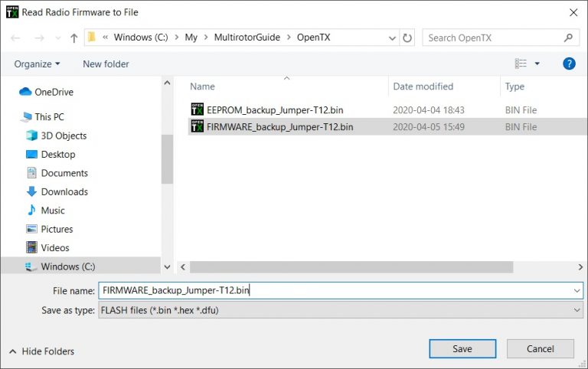Click the Music note icon
Image resolution: width=588 pixels, height=369 pixels.
(x=31, y=210)
